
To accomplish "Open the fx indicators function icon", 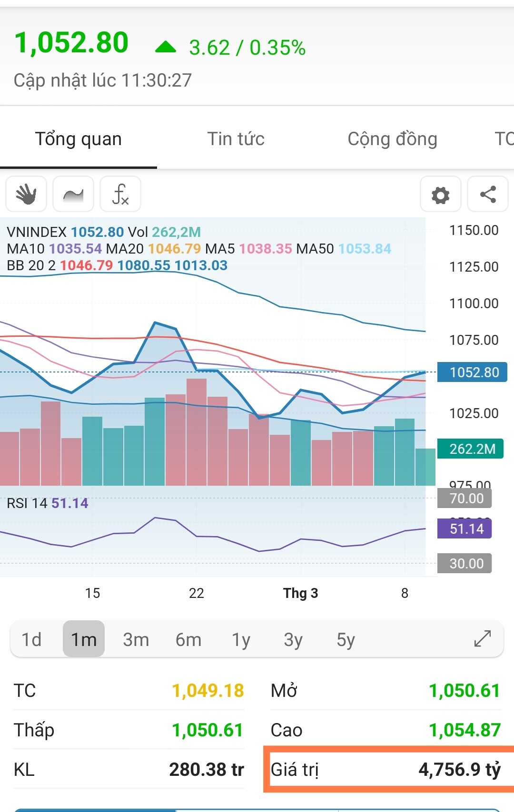I will pos(120,194).
